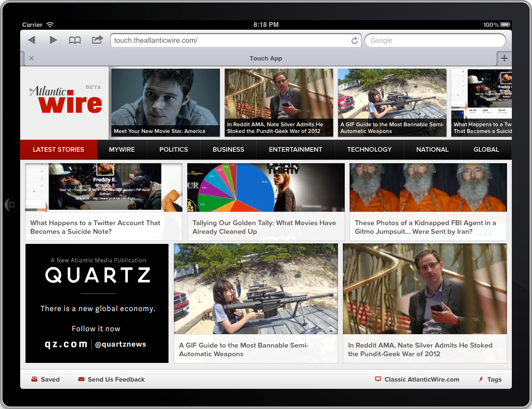532x409 pixels.
Task: Open the Quartz advertisement
Action: point(97,303)
